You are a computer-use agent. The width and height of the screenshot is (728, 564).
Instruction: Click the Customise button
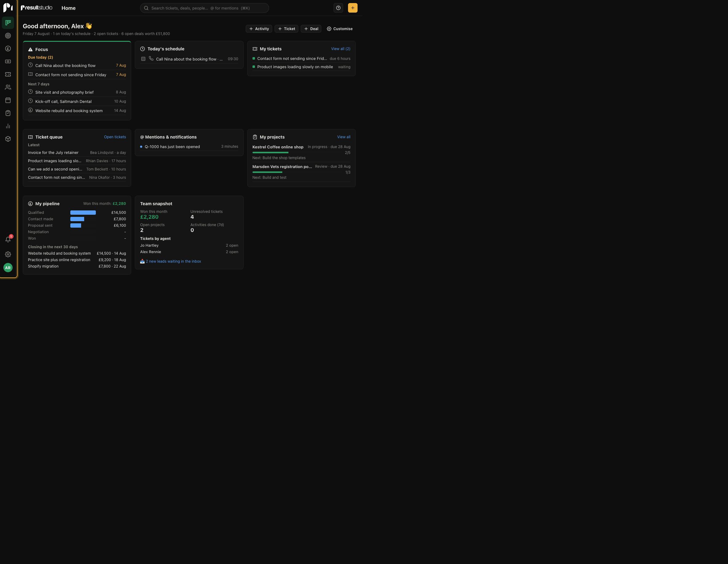(x=340, y=29)
